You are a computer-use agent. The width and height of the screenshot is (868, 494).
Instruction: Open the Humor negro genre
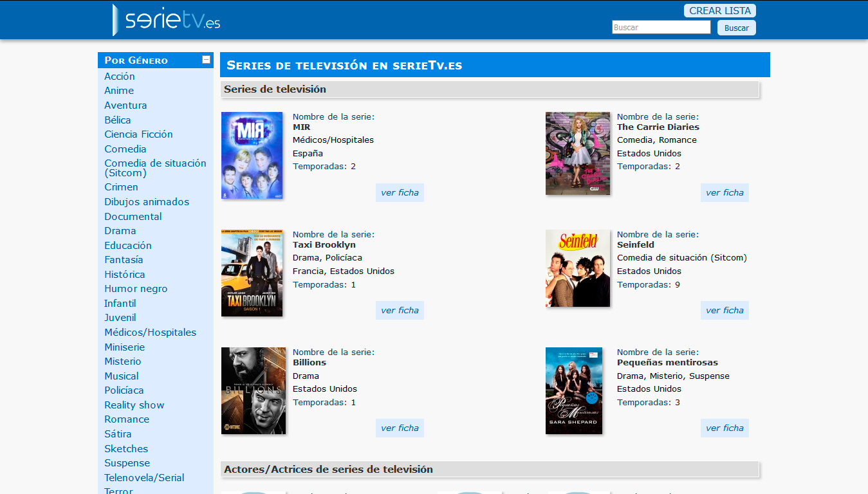pos(136,289)
